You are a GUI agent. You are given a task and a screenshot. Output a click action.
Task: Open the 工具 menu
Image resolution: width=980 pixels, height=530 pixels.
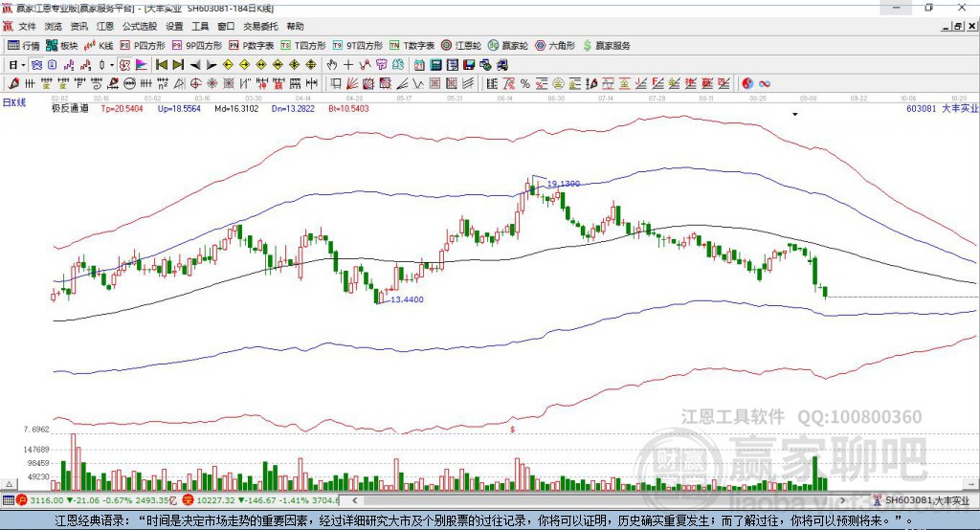[200, 26]
